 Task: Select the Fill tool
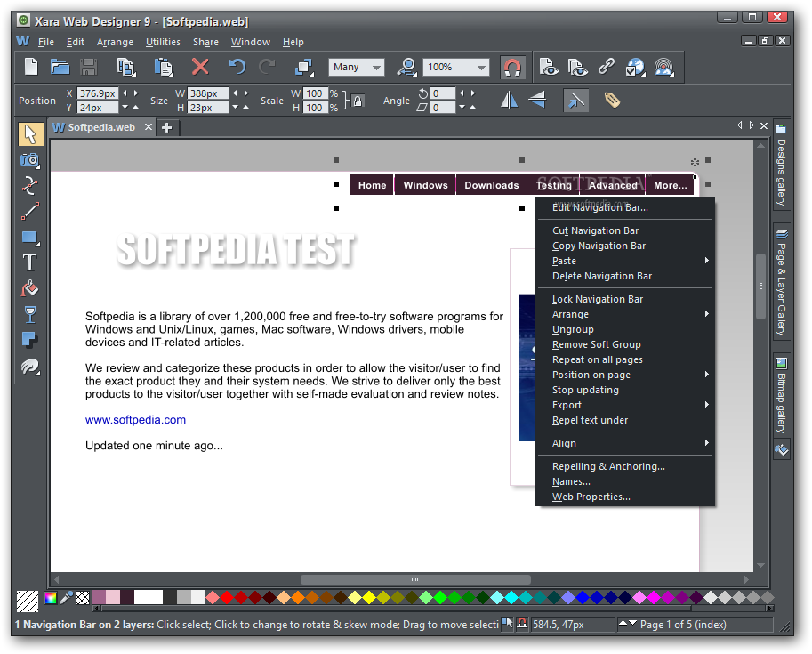coord(30,288)
